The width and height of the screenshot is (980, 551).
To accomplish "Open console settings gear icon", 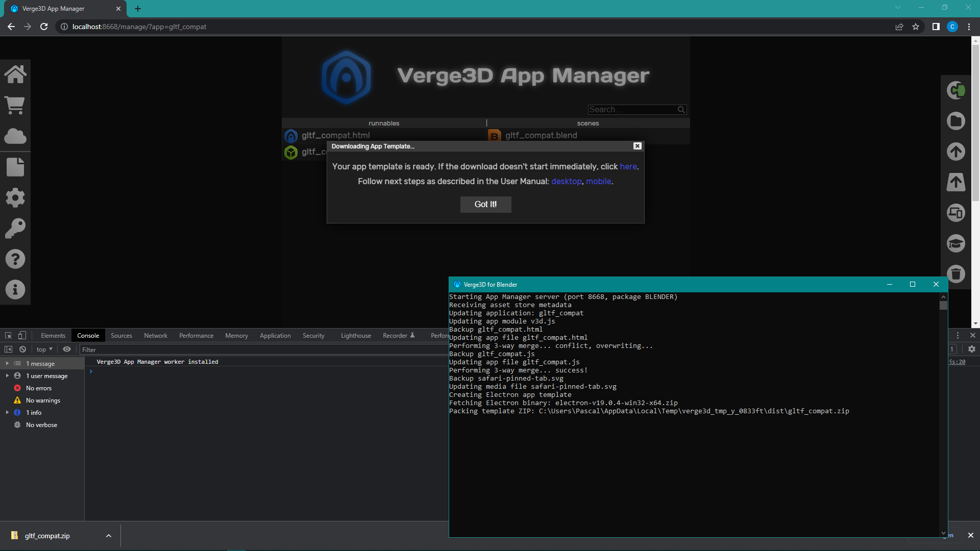I will [972, 349].
